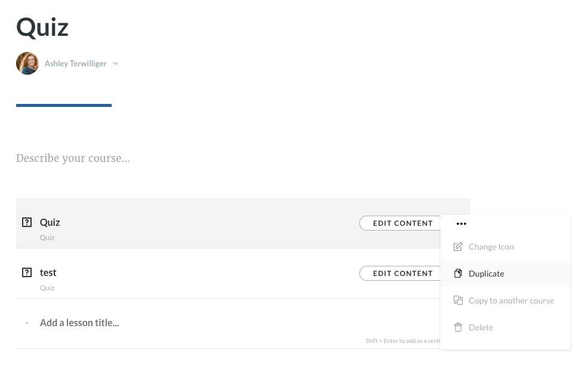This screenshot has height=365, width=588.
Task: Click the three-dot more options icon
Action: tap(461, 223)
